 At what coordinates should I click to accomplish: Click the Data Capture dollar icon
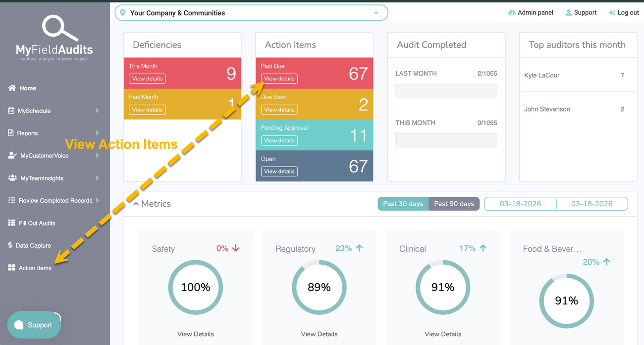click(10, 245)
